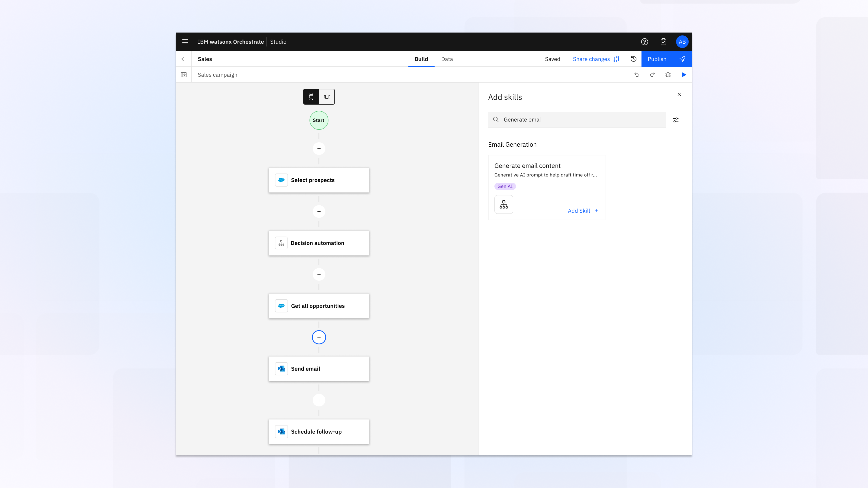
Task: Toggle the flow diagram view icon
Action: pyautogui.click(x=311, y=96)
